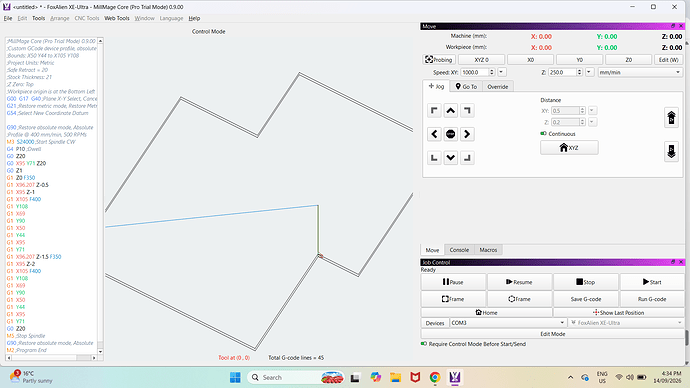This screenshot has width=690, height=388.
Task: Close the Job Control panel
Action: [x=681, y=262]
